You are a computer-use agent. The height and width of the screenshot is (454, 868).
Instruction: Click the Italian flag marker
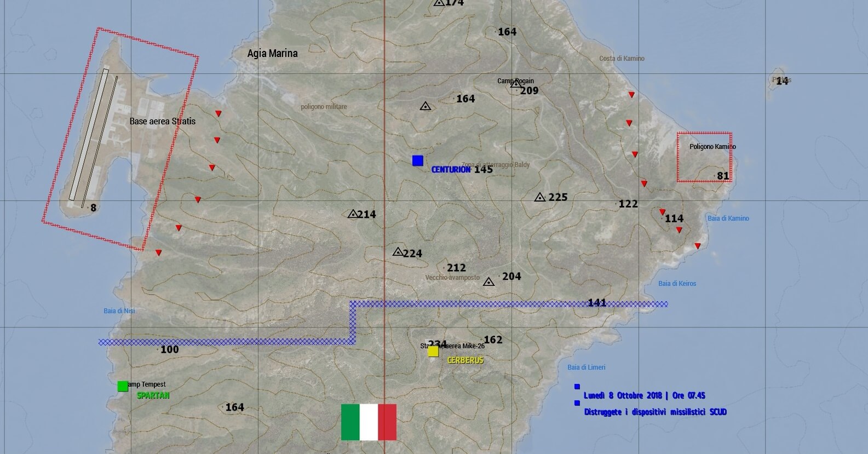[369, 422]
